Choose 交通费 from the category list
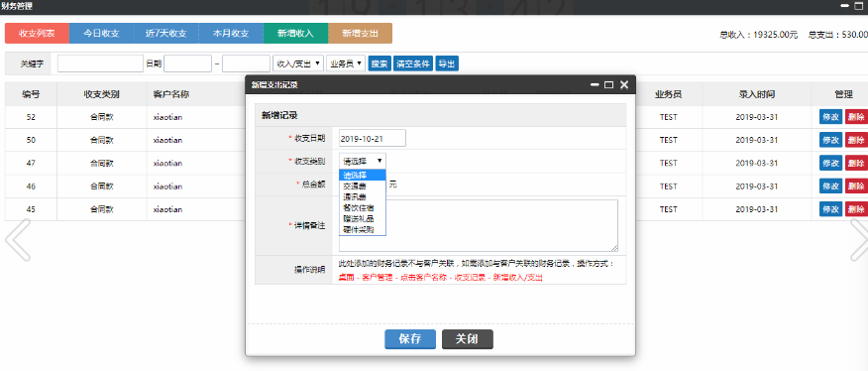This screenshot has width=868, height=371. (362, 185)
